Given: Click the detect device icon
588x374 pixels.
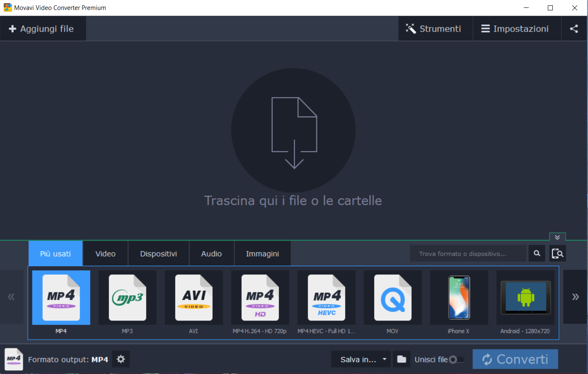Looking at the screenshot, I should point(558,253).
